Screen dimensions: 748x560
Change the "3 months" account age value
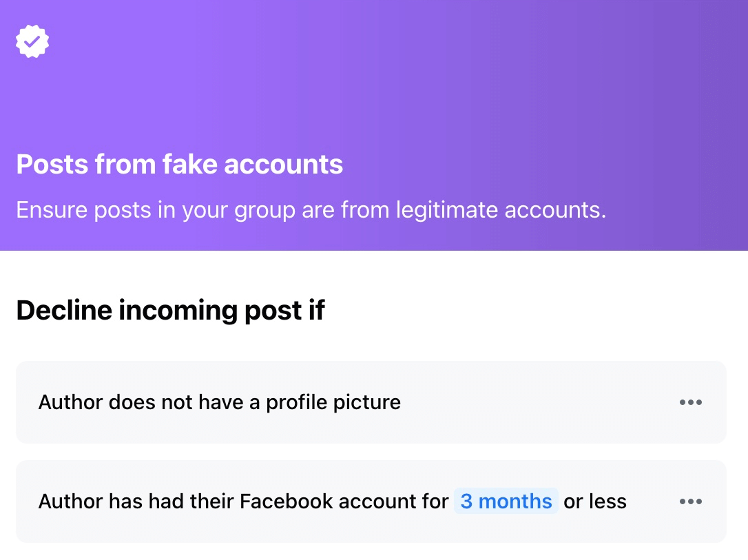(x=506, y=501)
